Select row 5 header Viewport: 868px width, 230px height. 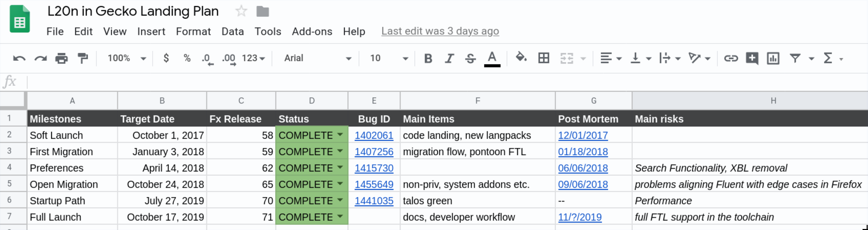pos(13,184)
